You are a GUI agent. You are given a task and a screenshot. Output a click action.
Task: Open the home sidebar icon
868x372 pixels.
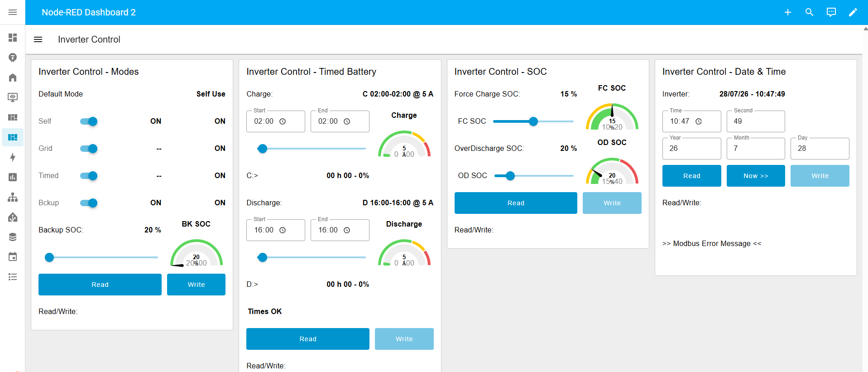click(13, 77)
